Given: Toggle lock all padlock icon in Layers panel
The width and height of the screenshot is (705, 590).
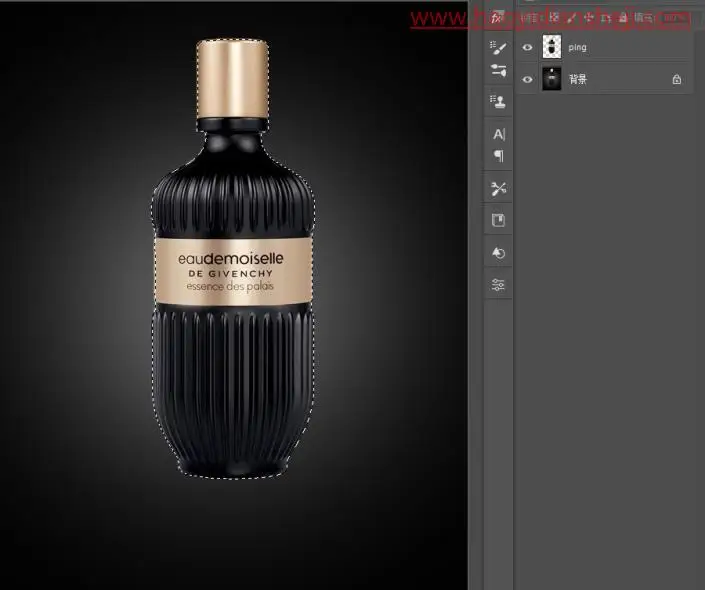Looking at the screenshot, I should 623,18.
